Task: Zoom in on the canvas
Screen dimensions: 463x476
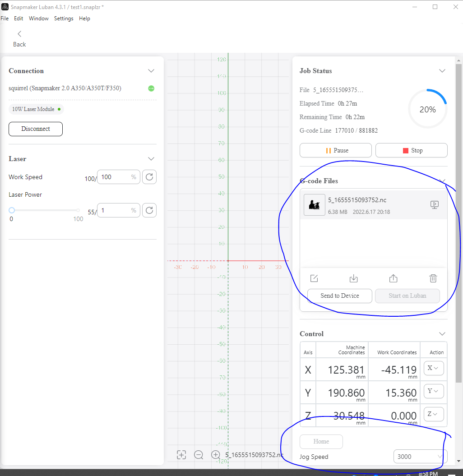Action: click(216, 455)
